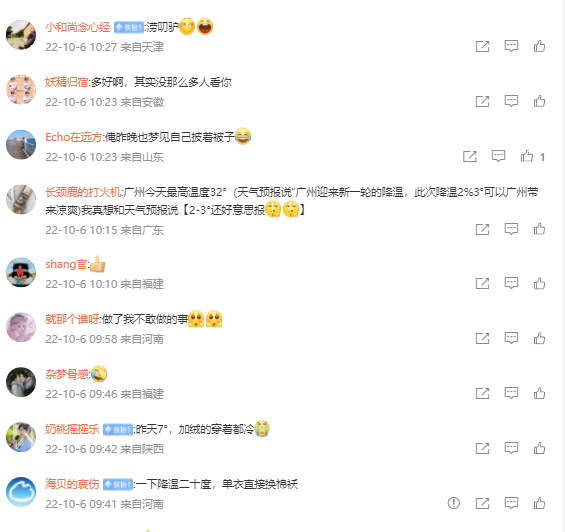Click the fan badge next to 奶桃摇摇乐
This screenshot has height=532, width=565.
coord(118,430)
